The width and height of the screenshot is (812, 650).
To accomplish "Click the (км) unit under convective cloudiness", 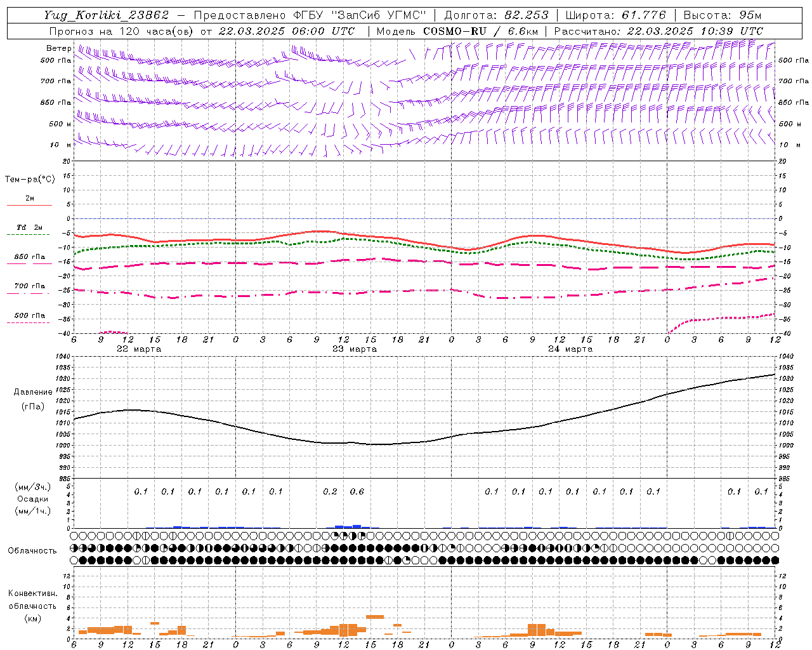I will 32,618.
